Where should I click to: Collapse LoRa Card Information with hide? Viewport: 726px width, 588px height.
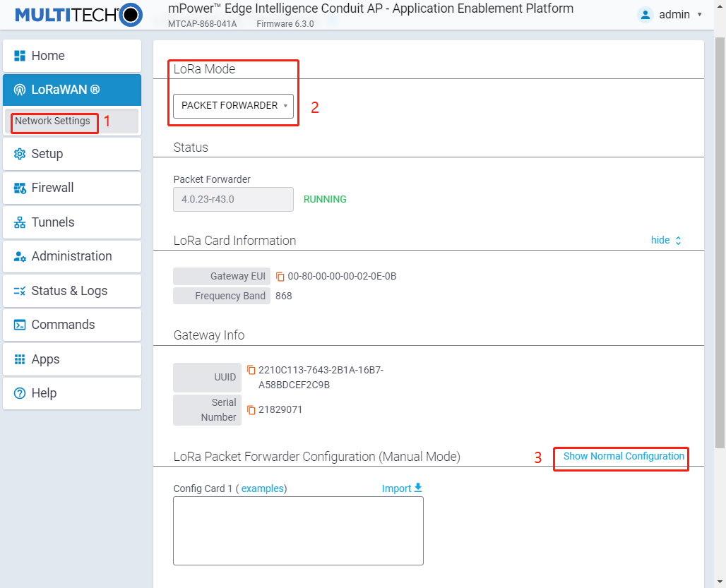click(666, 240)
